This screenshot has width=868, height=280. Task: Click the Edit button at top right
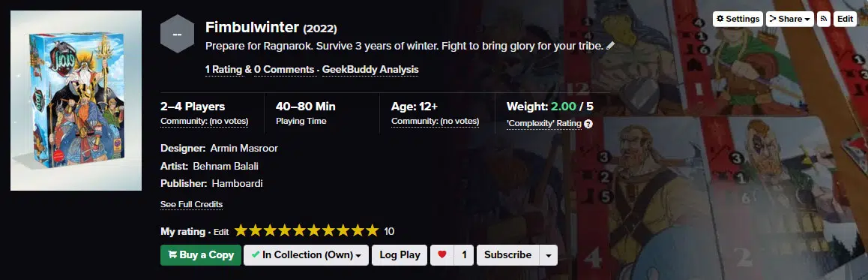click(845, 19)
